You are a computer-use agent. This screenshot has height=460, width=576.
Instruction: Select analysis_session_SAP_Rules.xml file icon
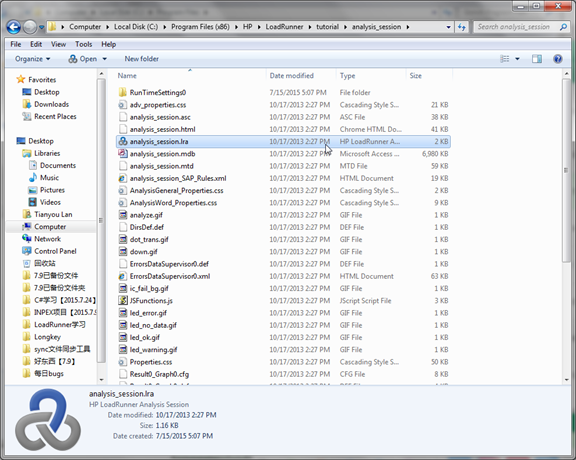pyautogui.click(x=123, y=178)
